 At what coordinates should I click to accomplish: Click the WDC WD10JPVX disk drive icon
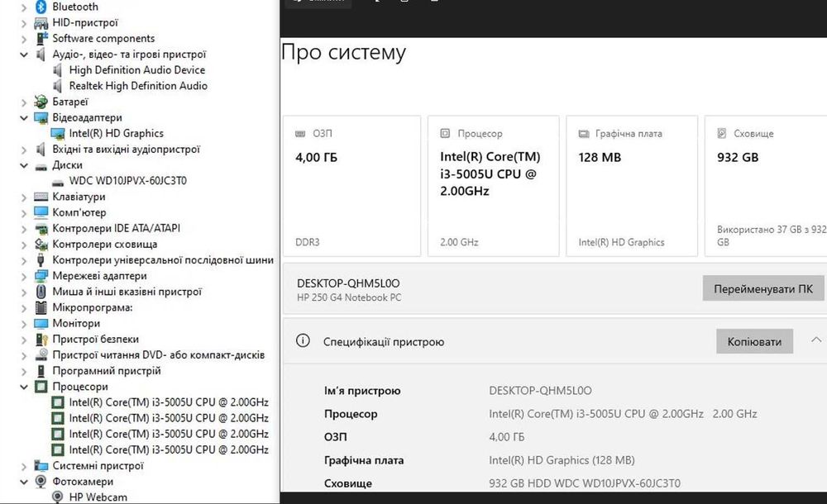(x=58, y=182)
